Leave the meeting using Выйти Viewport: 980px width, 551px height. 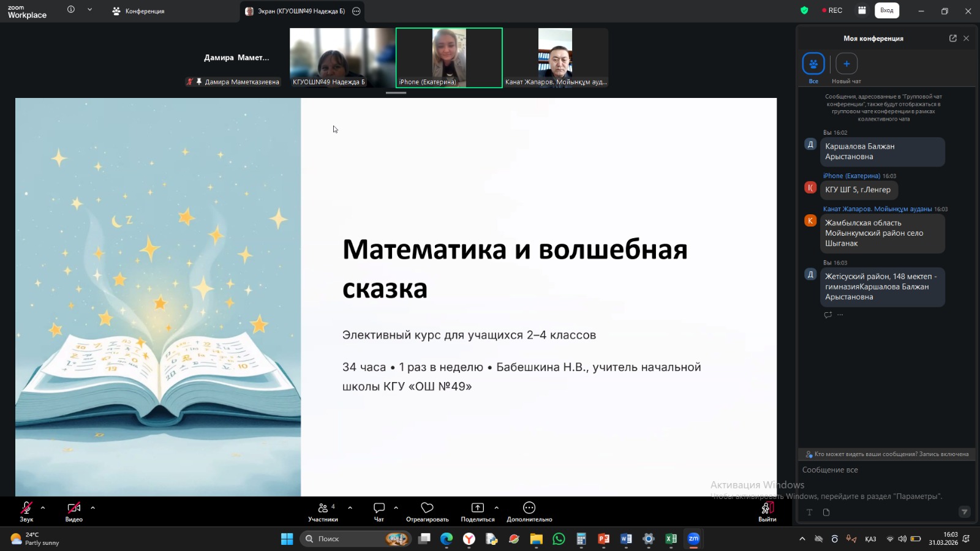tap(767, 512)
